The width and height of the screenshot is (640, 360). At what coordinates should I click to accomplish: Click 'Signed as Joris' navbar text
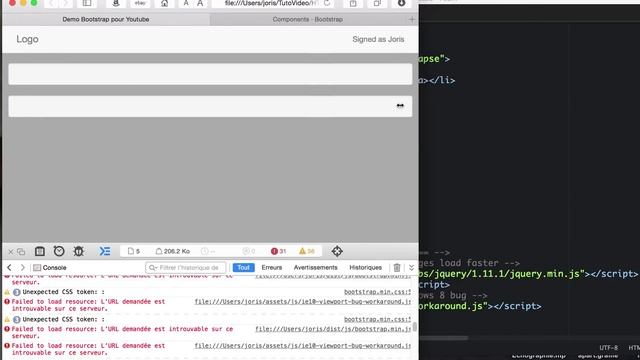click(378, 39)
